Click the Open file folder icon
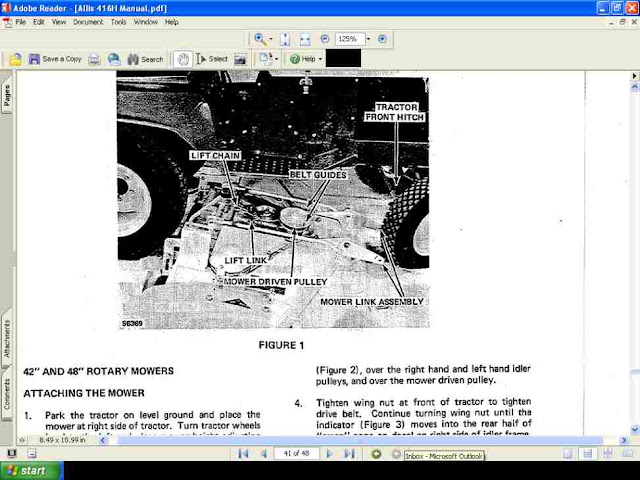 pyautogui.click(x=16, y=60)
